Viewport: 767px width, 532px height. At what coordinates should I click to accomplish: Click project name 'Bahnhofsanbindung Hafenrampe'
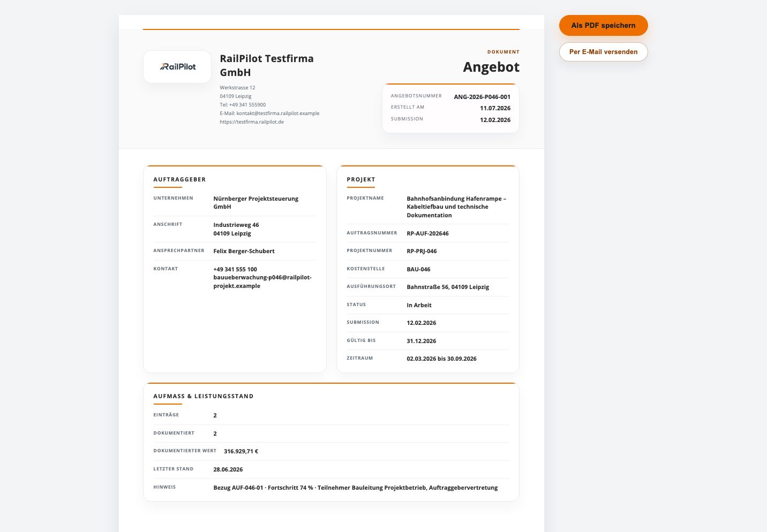pyautogui.click(x=454, y=199)
